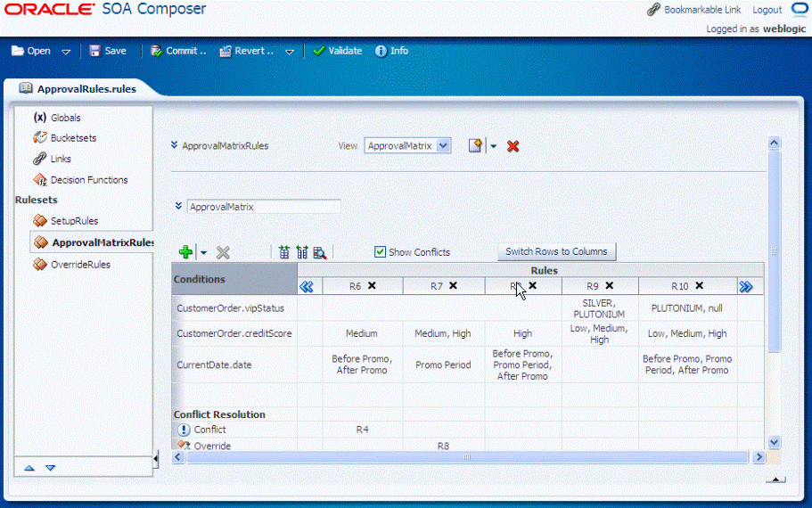This screenshot has height=508, width=812.
Task: Click the SILVER, PLUTONIUM cell
Action: tap(599, 308)
